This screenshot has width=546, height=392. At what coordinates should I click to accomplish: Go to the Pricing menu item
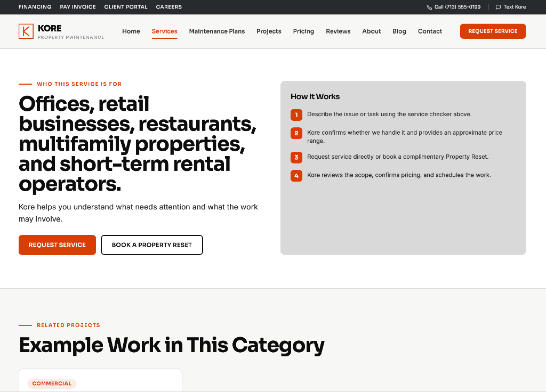(303, 31)
